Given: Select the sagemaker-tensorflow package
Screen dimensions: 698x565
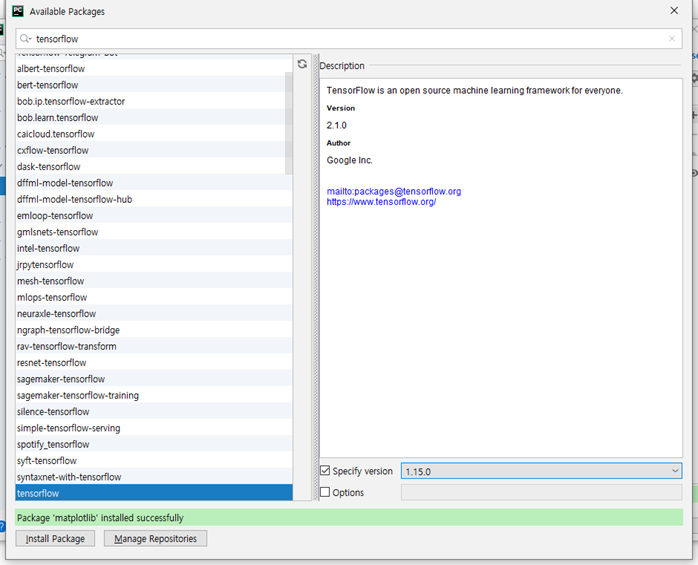Looking at the screenshot, I should pos(154,379).
